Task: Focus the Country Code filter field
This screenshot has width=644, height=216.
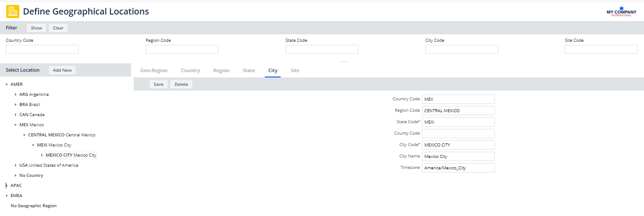Action: tap(42, 49)
